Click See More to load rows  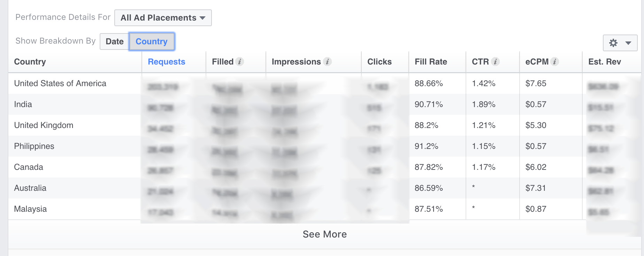click(324, 234)
